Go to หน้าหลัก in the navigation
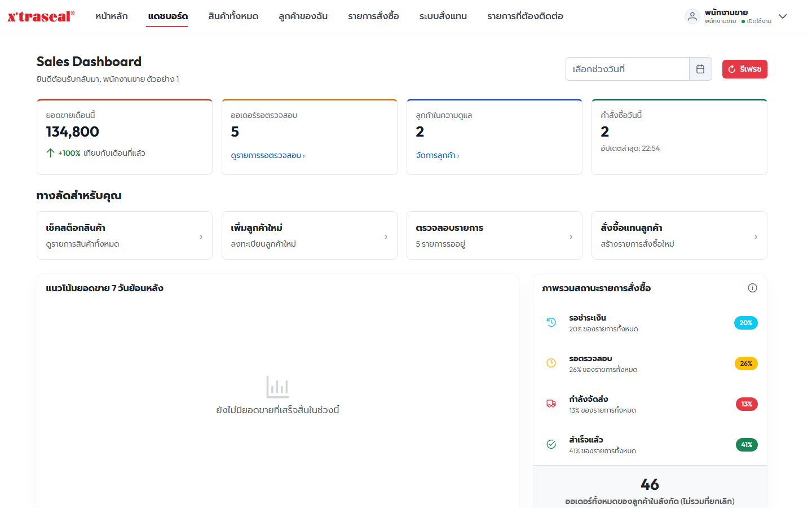Screen dimensions: 812x508 112,16
